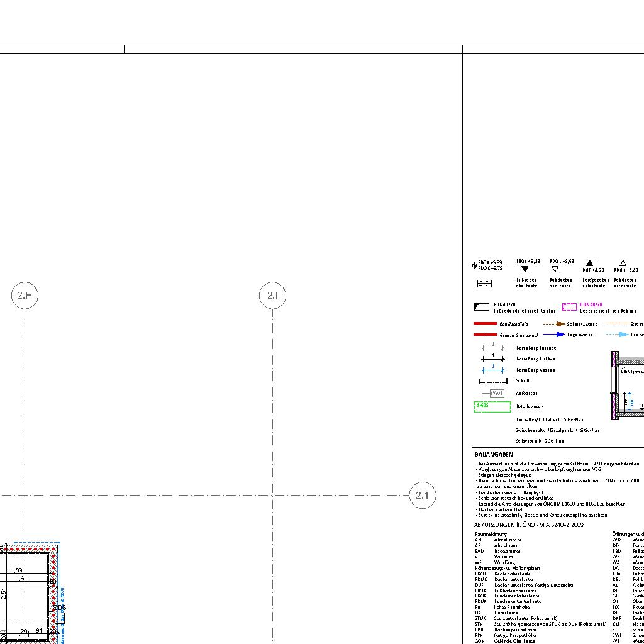The width and height of the screenshot is (644, 644).
Task: Click the green d-605 Detailverweis box
Action: (491, 406)
